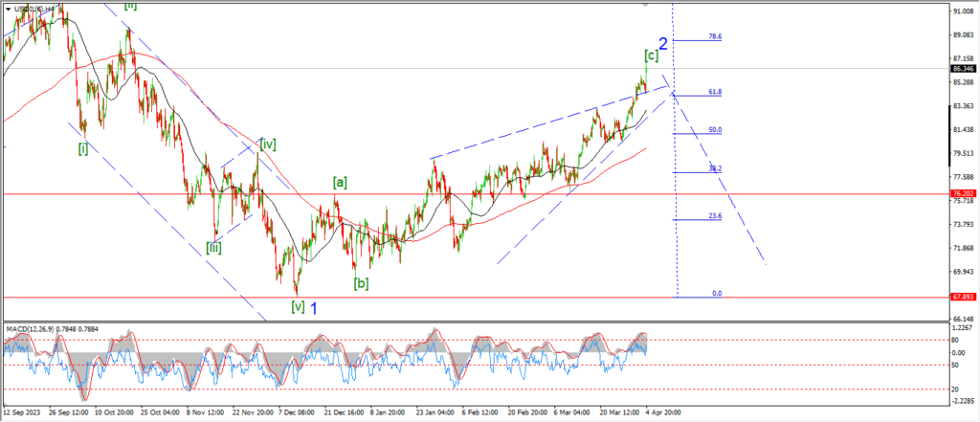The height and width of the screenshot is (422, 980).
Task: Click the green [v] wave label
Action: coord(298,307)
